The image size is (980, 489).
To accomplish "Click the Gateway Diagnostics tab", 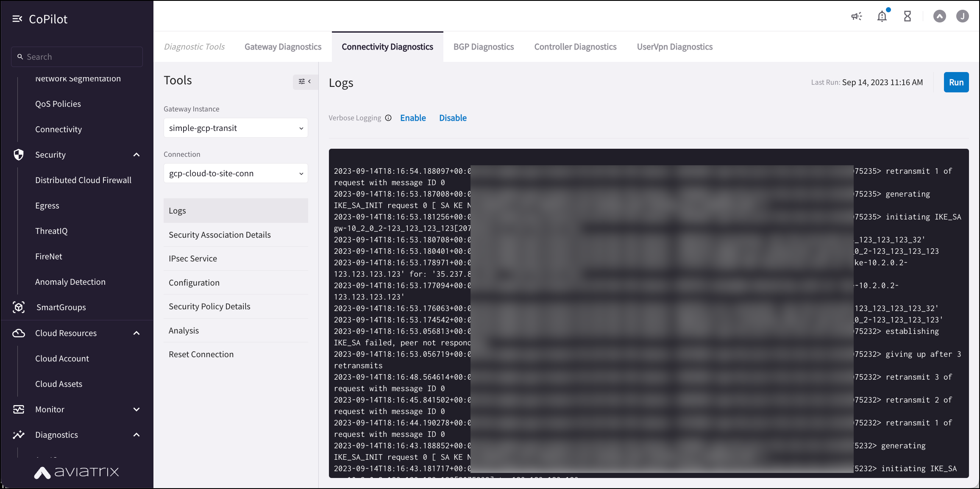I will tap(283, 46).
